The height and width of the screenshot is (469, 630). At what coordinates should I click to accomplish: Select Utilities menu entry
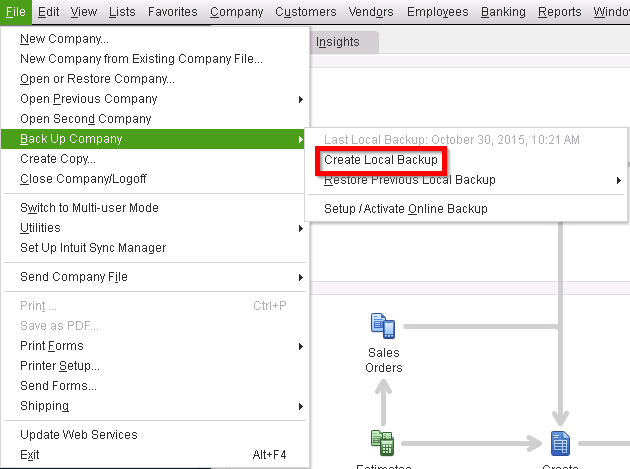tap(155, 228)
